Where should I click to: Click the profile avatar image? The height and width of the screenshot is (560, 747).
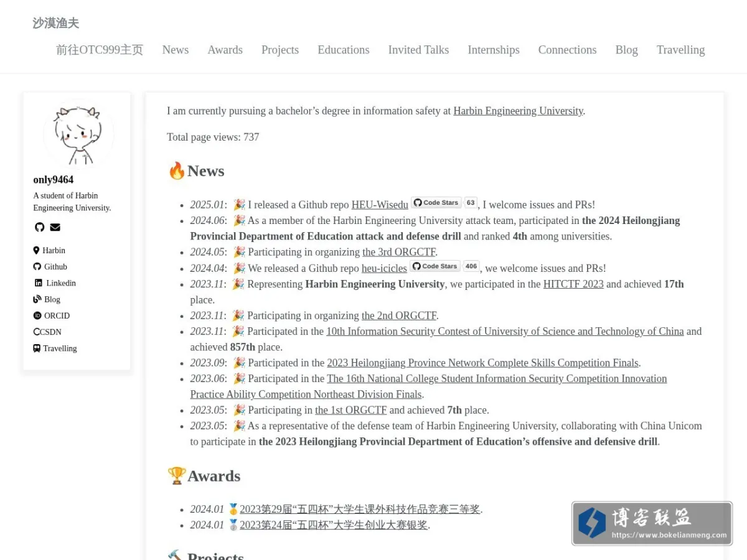point(79,134)
